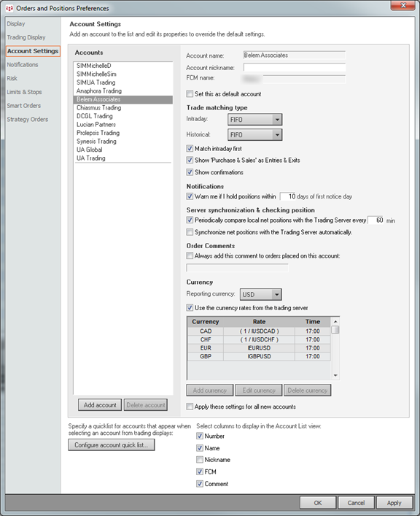Select the Belem Associates account

pos(123,99)
